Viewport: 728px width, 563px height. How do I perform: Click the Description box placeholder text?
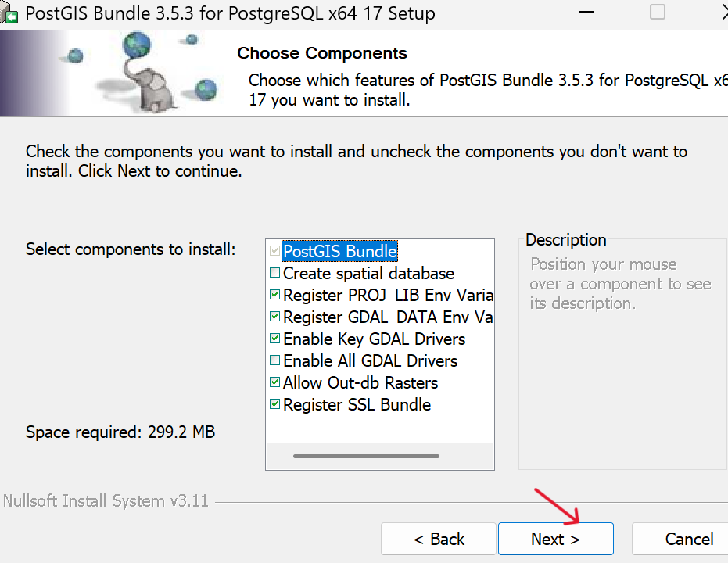621,284
